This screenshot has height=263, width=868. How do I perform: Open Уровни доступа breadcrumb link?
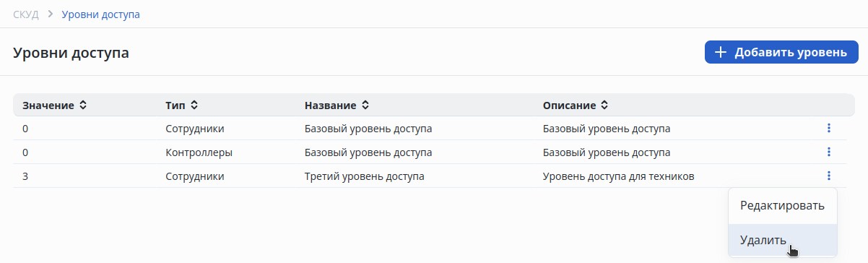coord(101,14)
